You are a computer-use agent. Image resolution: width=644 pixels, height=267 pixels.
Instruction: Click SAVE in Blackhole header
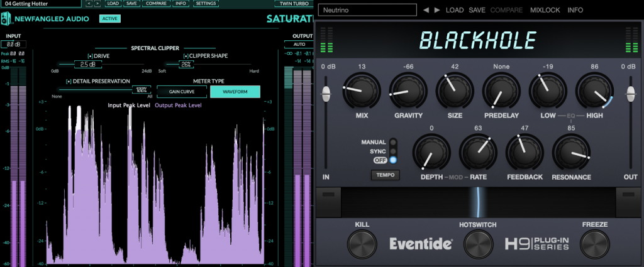tap(477, 10)
